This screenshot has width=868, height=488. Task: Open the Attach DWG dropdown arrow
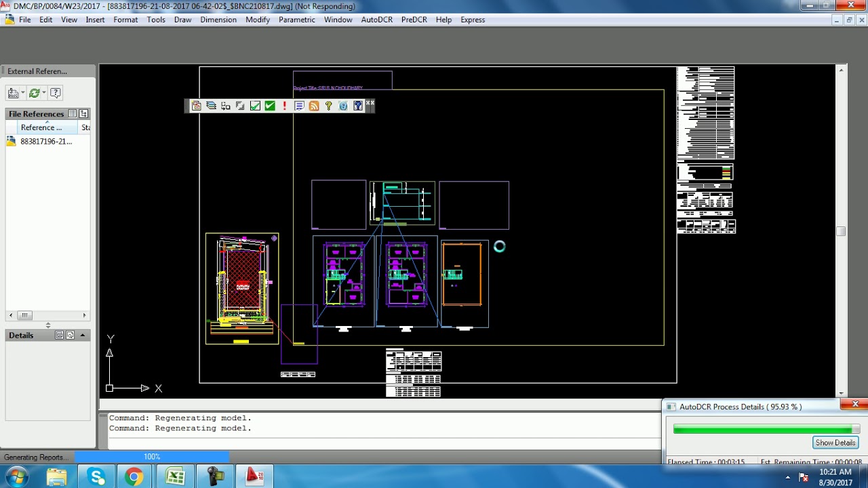click(22, 93)
